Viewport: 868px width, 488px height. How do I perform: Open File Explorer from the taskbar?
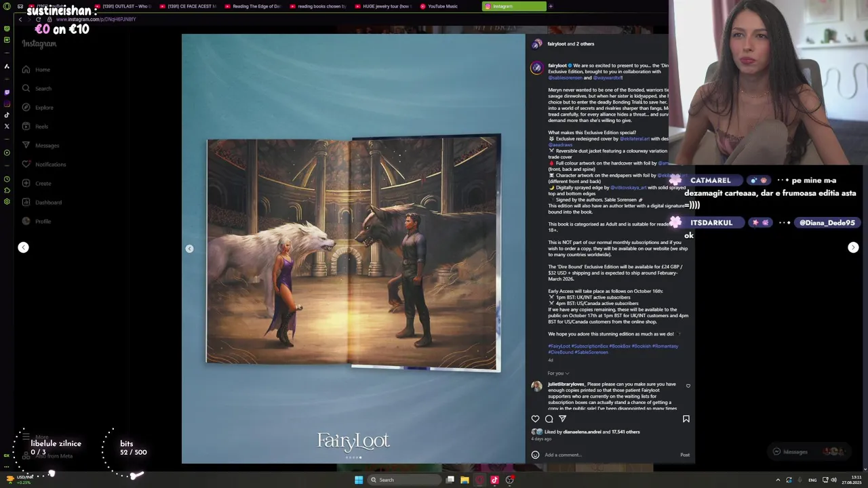click(x=465, y=480)
